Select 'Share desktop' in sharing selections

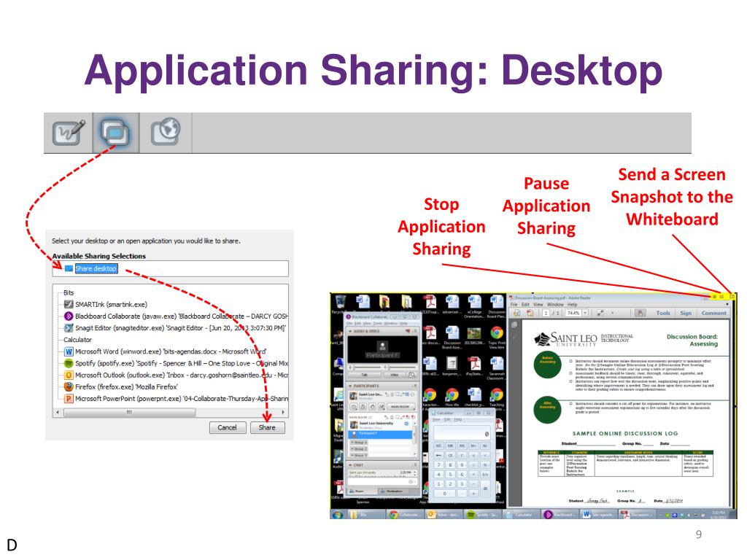coord(96,268)
